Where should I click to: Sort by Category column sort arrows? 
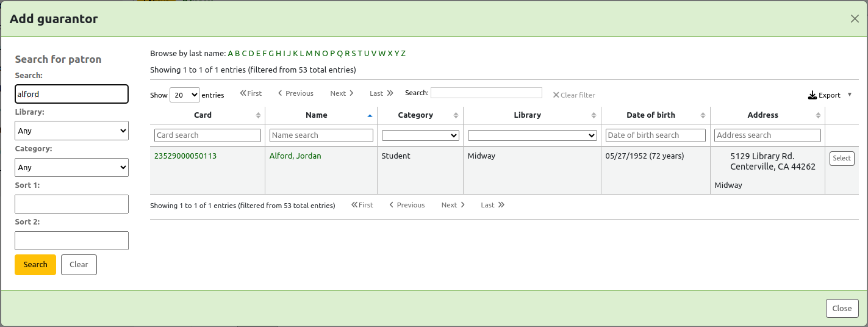pyautogui.click(x=456, y=115)
